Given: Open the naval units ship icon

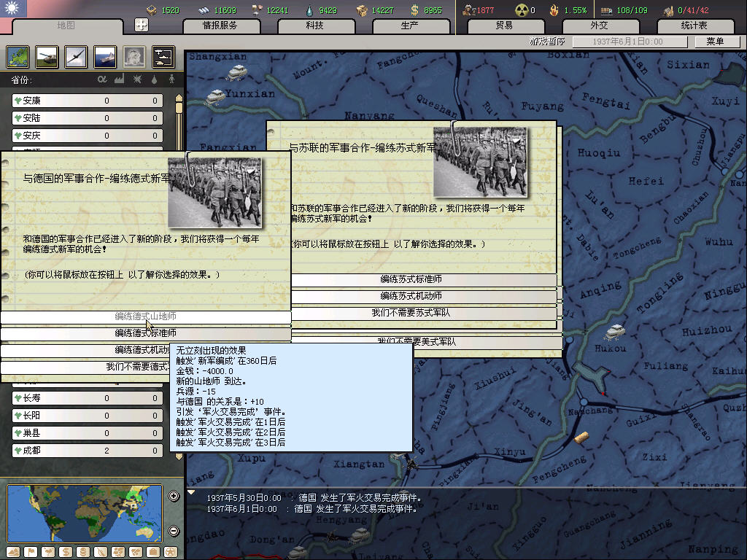Looking at the screenshot, I should pos(105,56).
